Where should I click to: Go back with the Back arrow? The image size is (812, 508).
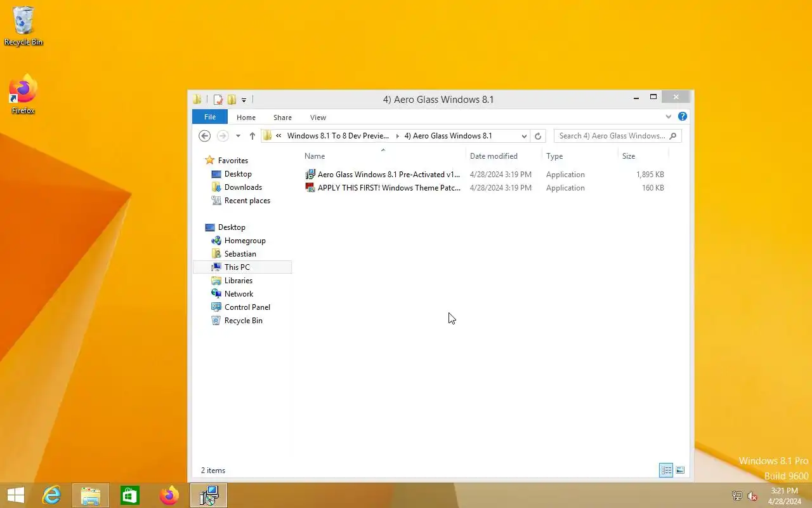click(x=204, y=135)
